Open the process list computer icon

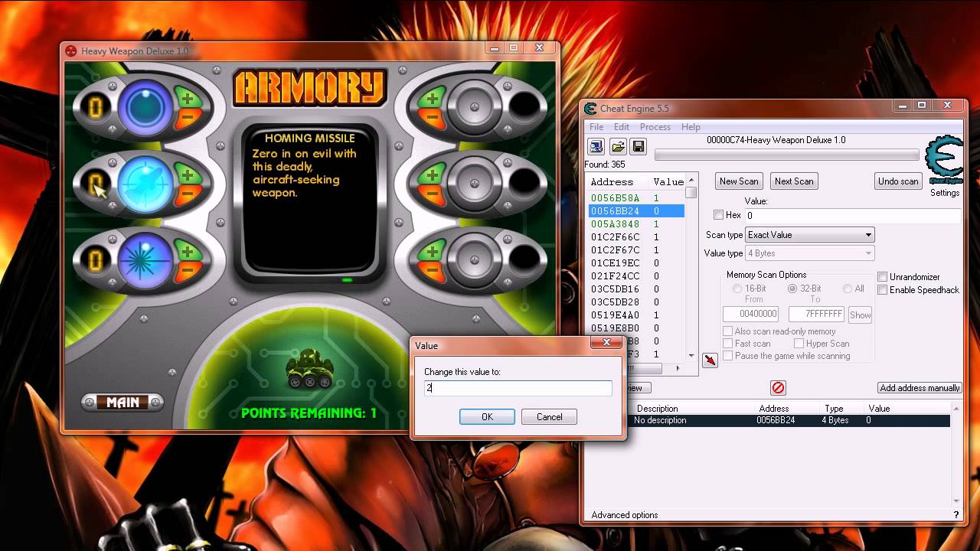(x=596, y=146)
